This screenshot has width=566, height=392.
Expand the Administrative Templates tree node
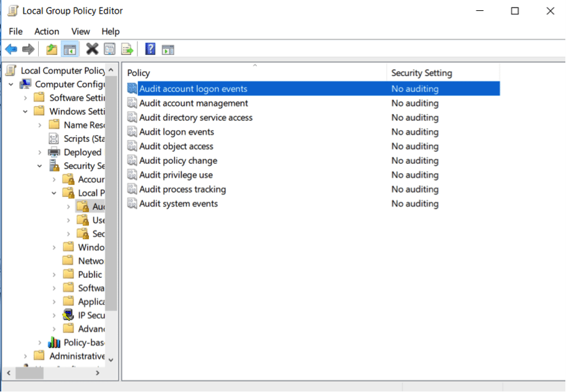[26, 356]
